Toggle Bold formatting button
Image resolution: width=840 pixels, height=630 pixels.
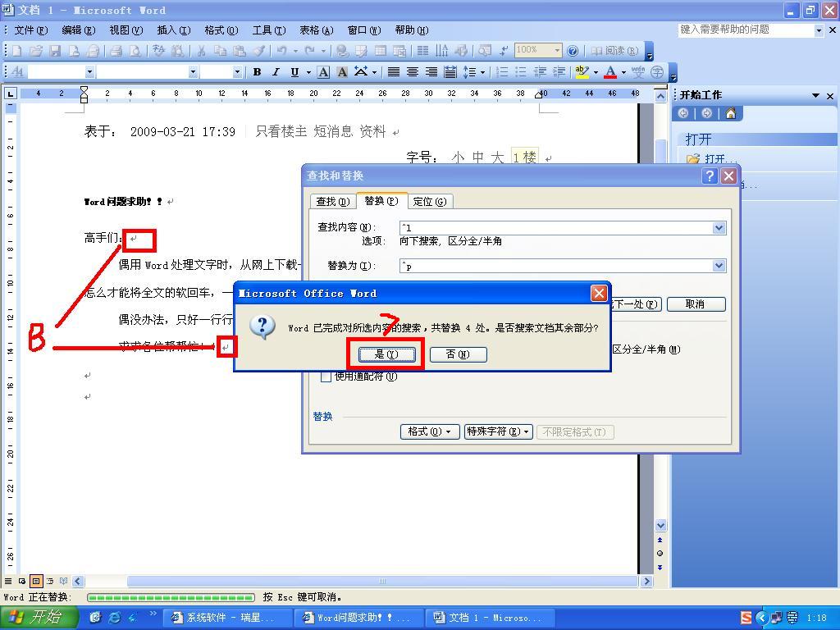(x=257, y=72)
